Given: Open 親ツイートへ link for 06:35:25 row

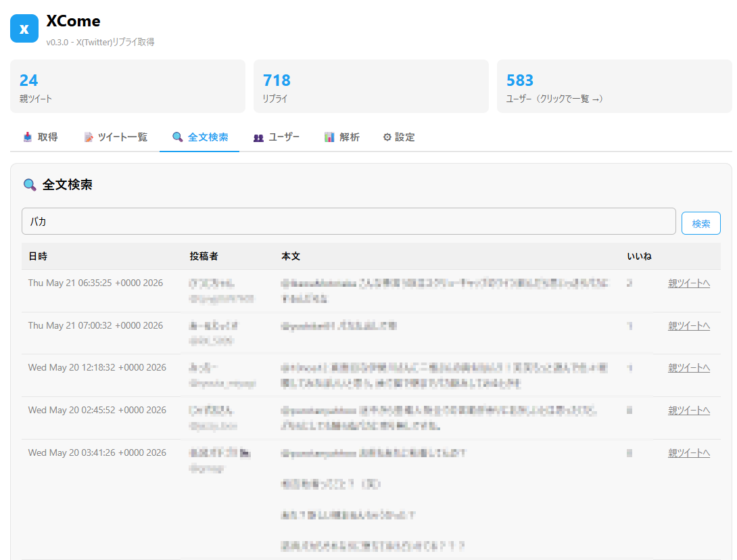Looking at the screenshot, I should pos(688,283).
